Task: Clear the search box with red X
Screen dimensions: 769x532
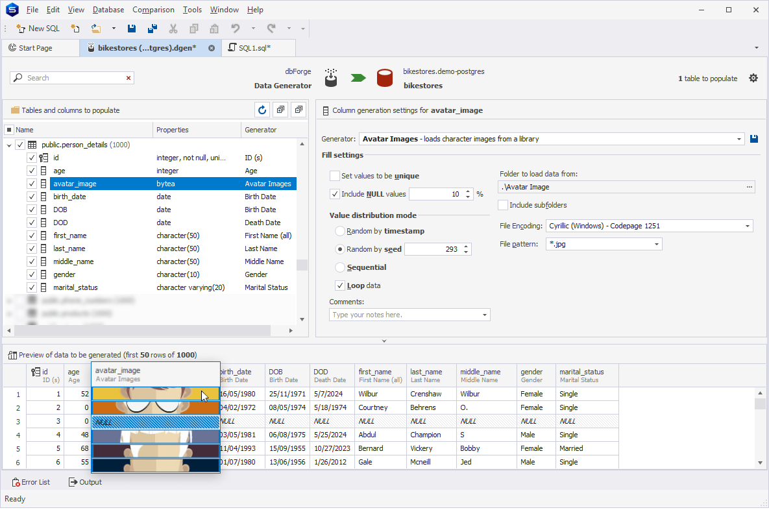Action: [x=128, y=78]
